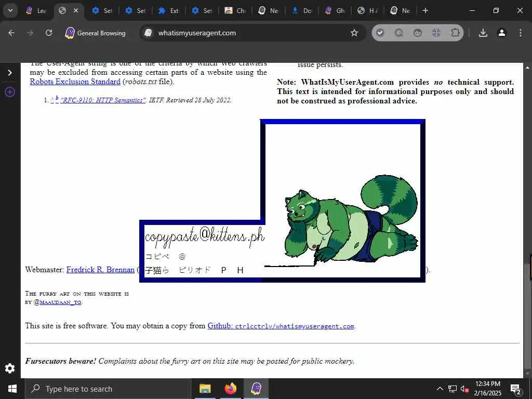Show hidden system tray icons
The image size is (532, 399).
point(440,389)
